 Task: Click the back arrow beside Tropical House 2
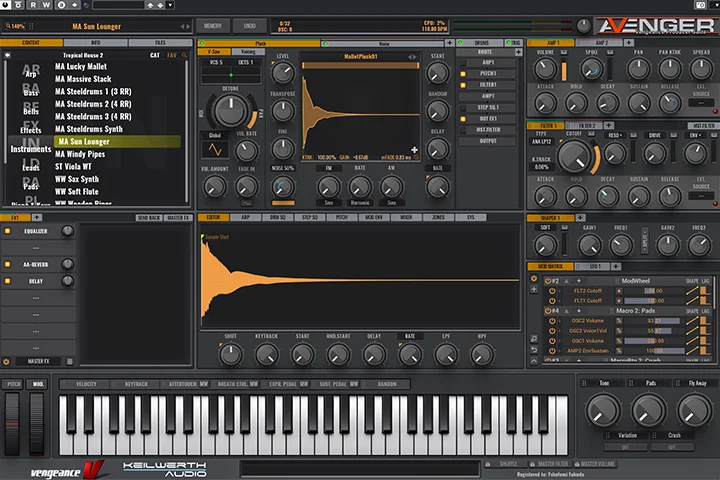7,55
